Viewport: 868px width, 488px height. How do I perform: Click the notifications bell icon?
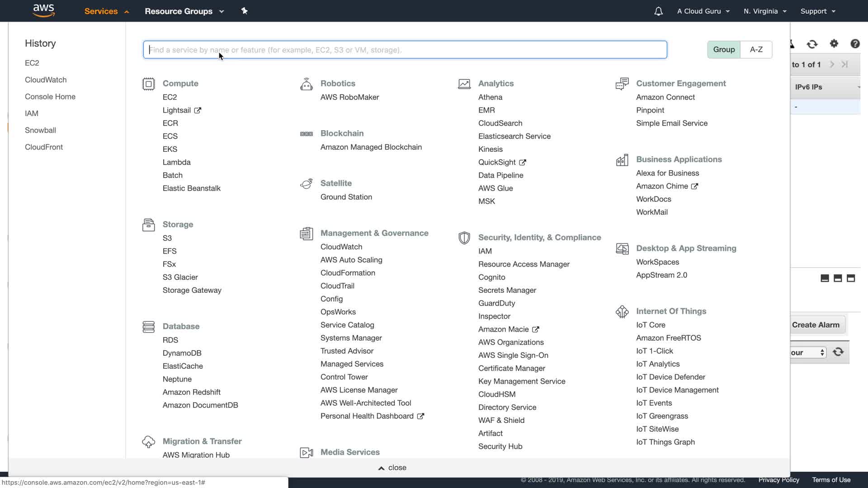tap(658, 11)
